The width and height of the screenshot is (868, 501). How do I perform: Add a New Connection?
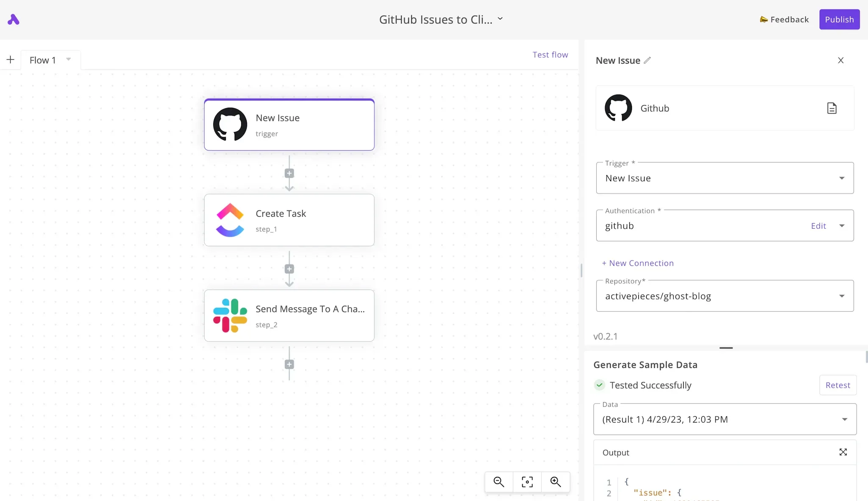(638, 263)
